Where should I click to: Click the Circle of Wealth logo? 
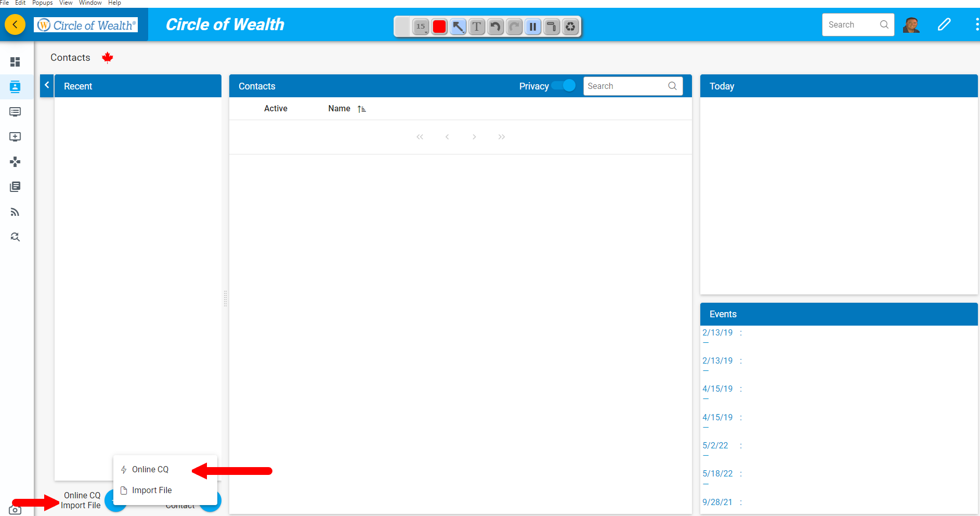86,25
